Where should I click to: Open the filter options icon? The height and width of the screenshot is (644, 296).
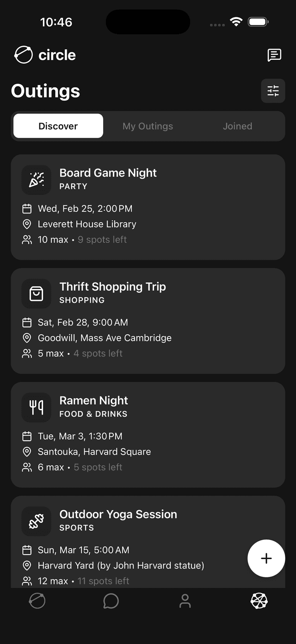[x=273, y=91]
